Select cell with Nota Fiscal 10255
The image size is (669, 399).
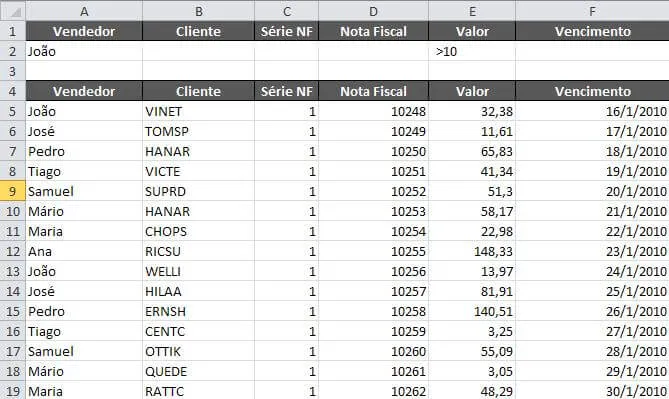tap(373, 251)
